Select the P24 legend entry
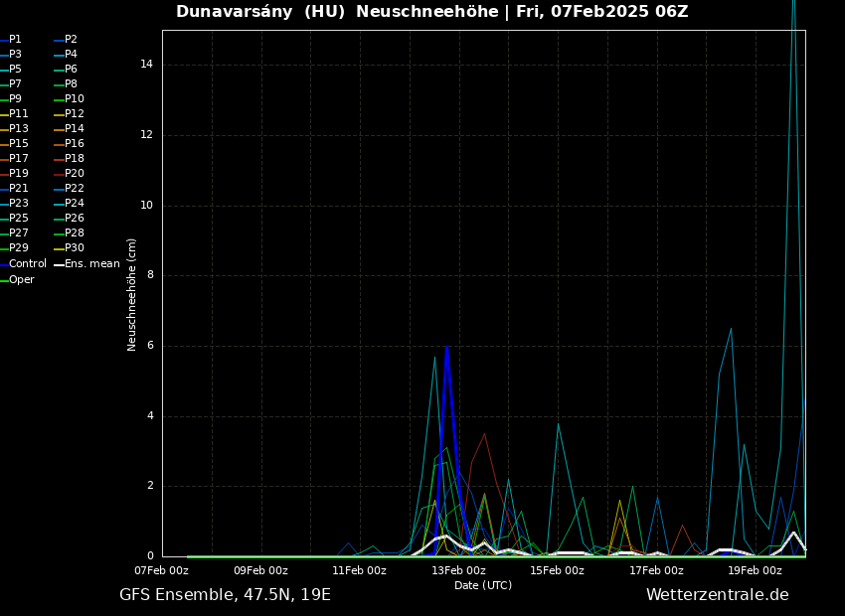This screenshot has width=845, height=616. click(74, 204)
